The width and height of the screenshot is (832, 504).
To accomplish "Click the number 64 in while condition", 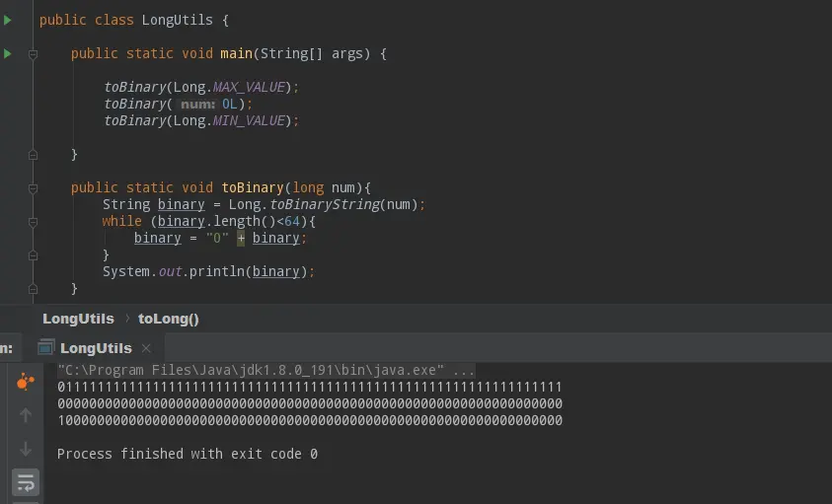I will [292, 221].
